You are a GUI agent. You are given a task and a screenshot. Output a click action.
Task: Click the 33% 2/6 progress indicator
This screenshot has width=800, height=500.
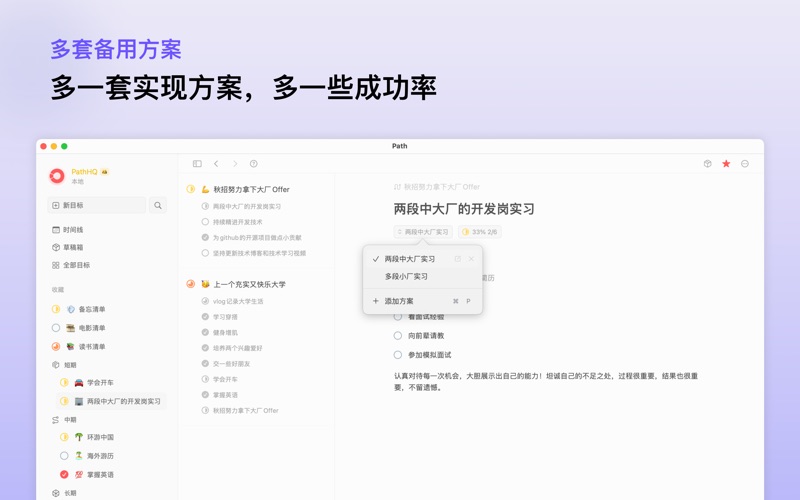[x=479, y=232]
